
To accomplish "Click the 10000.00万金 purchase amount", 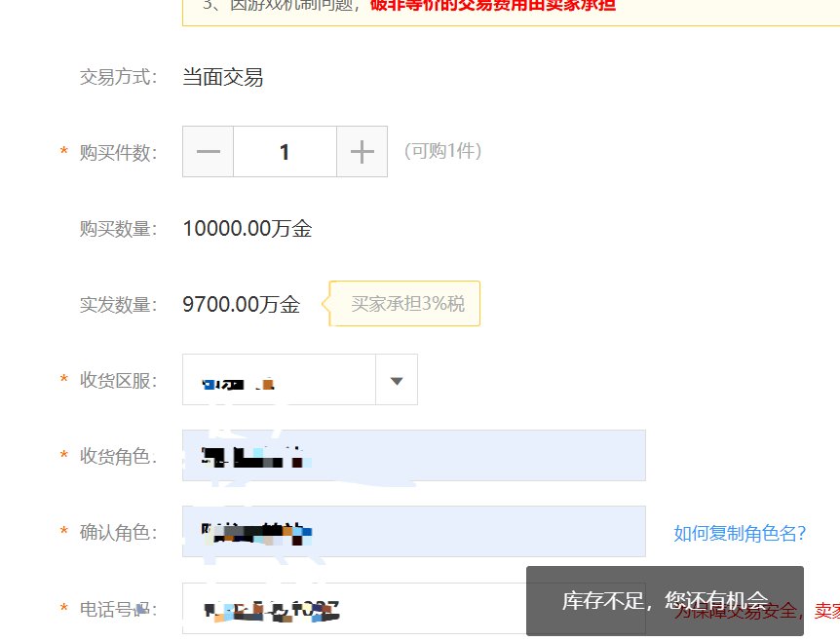I will click(247, 229).
